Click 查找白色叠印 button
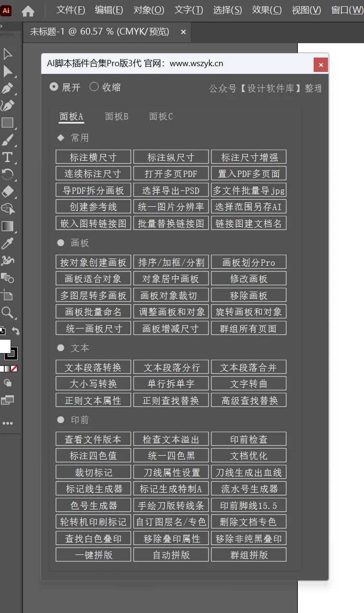 coord(94,538)
